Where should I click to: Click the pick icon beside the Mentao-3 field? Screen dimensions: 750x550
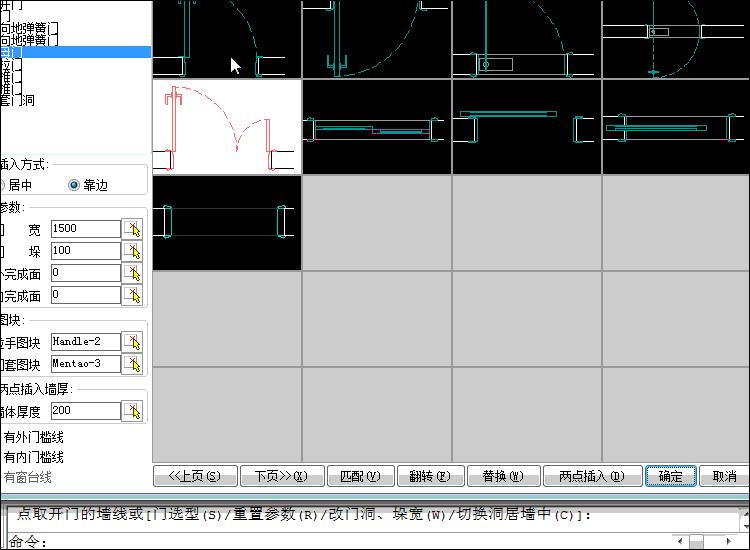[132, 364]
